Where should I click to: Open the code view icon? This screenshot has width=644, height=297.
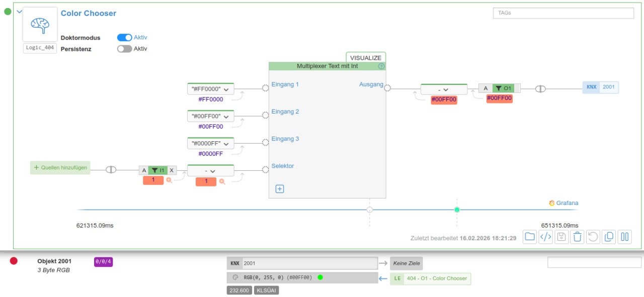tap(545, 237)
